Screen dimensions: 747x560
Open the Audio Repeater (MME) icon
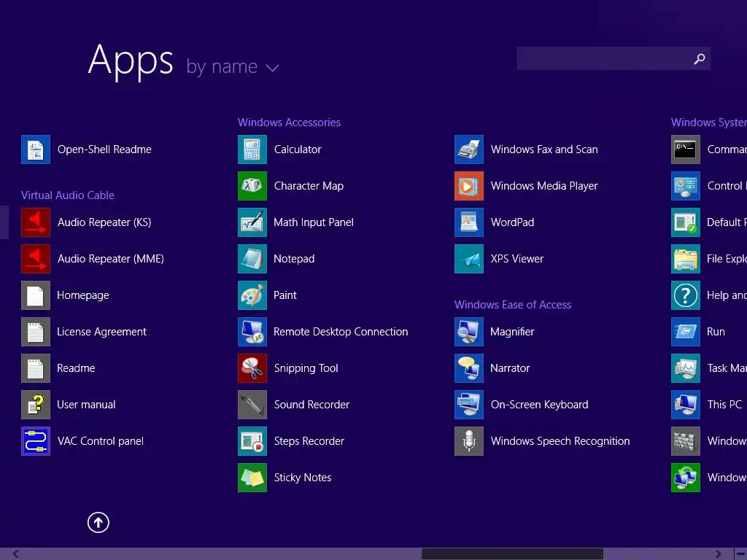(x=36, y=259)
